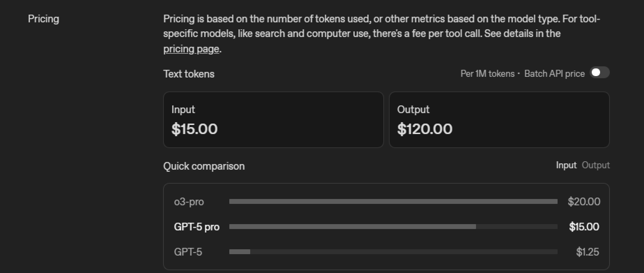
Task: Switch Quick comparison to Output tab
Action: pyautogui.click(x=596, y=165)
